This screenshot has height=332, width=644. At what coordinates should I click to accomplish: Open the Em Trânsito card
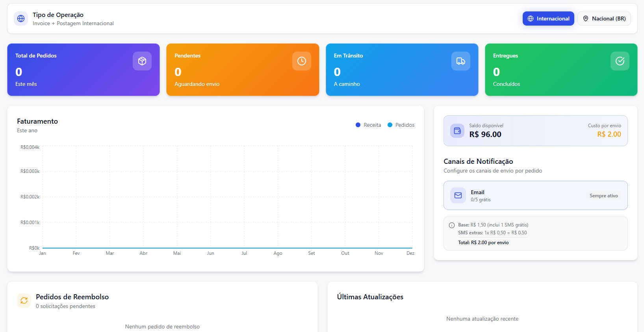tap(402, 70)
